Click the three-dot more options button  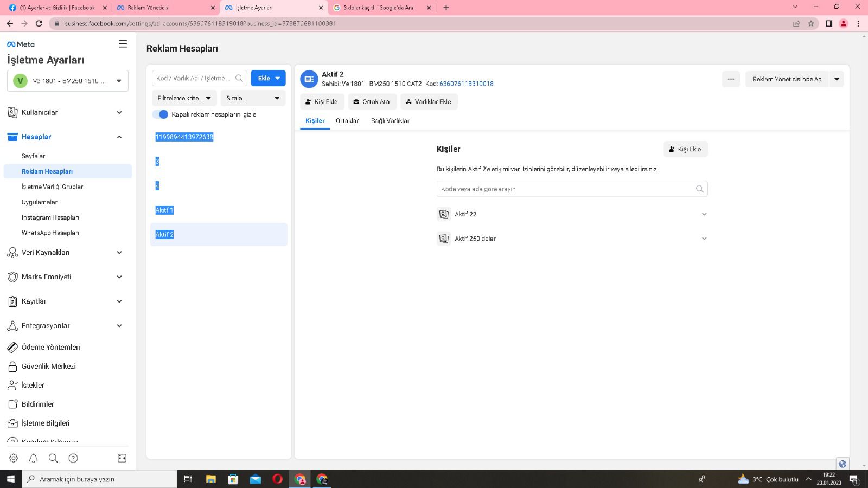point(731,79)
